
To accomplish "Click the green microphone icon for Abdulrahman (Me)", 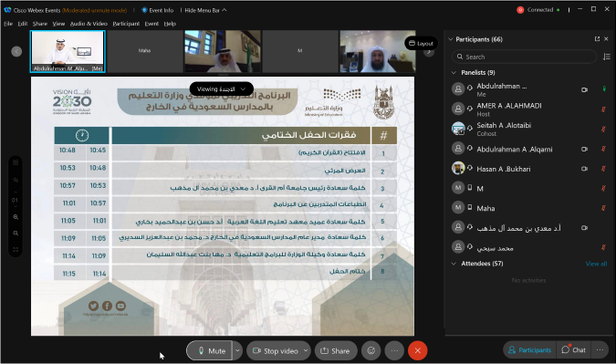I will coord(604,89).
